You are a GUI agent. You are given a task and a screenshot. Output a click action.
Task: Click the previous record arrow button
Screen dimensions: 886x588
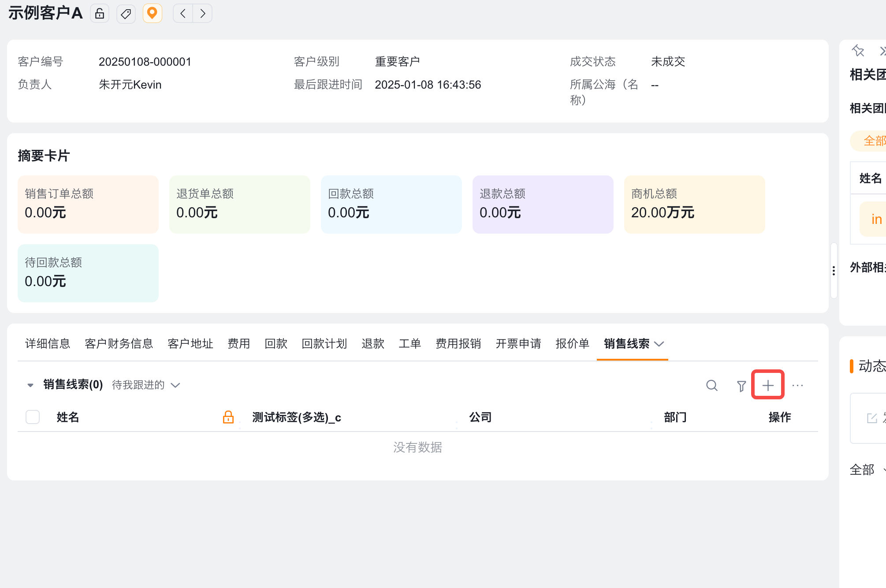pos(182,13)
